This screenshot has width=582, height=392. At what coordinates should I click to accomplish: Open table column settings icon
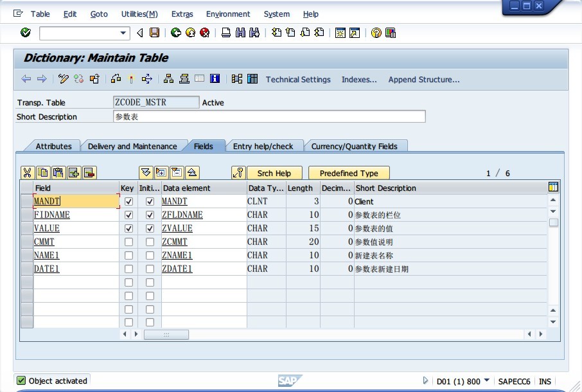[553, 187]
